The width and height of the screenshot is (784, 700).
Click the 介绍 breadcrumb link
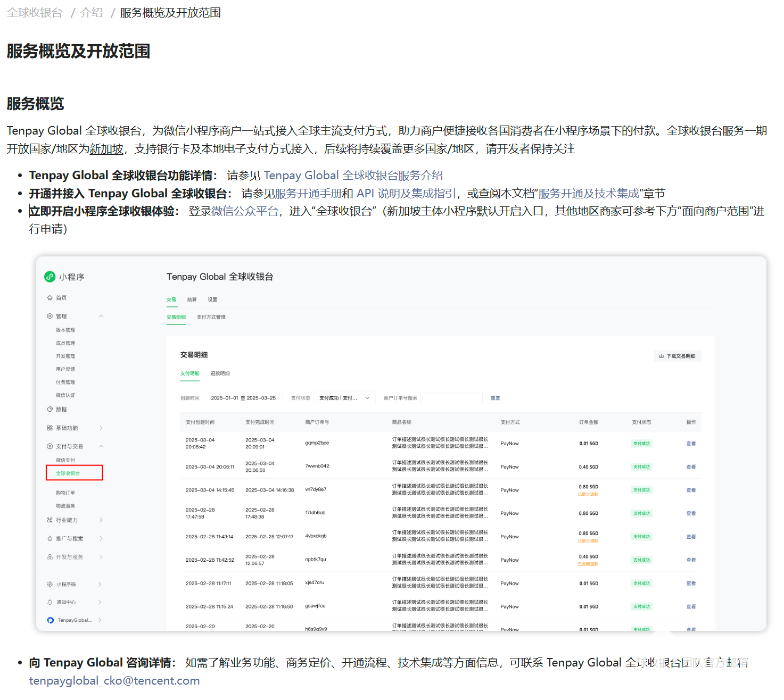pos(92,13)
